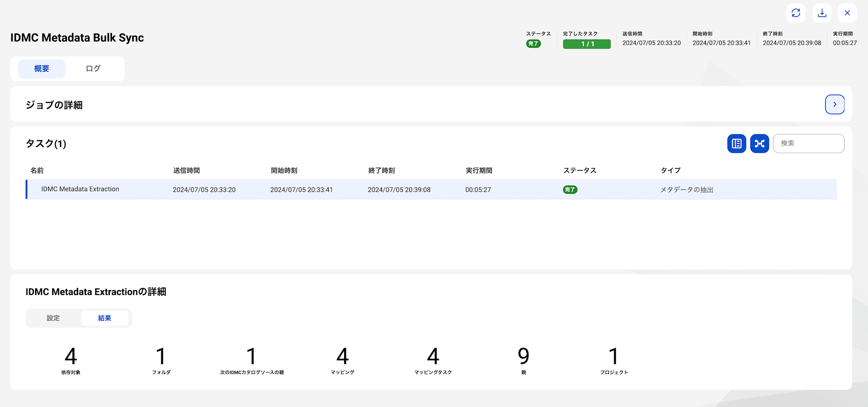The width and height of the screenshot is (868, 407).
Task: Click the 2024/07/05 20:39:08 end time in header
Action: 792,43
